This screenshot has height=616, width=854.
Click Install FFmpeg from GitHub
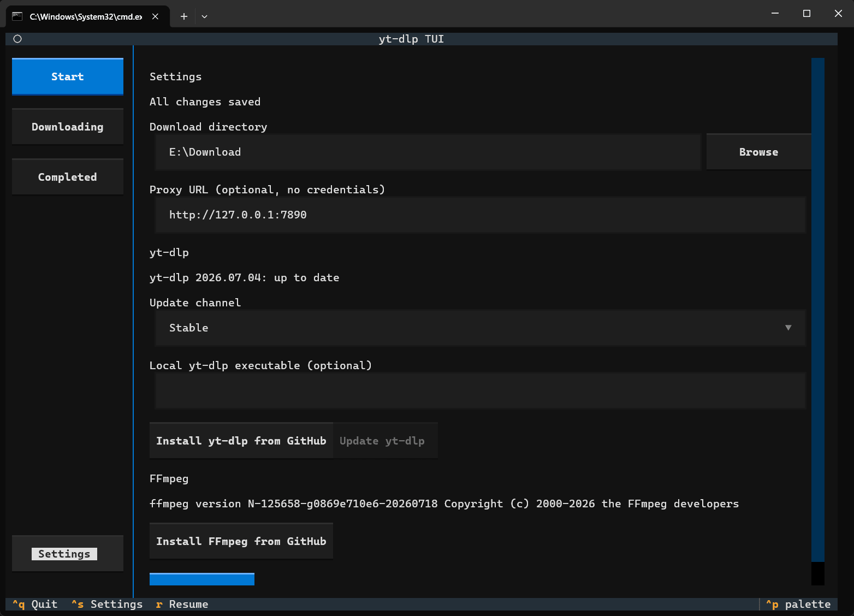(241, 541)
